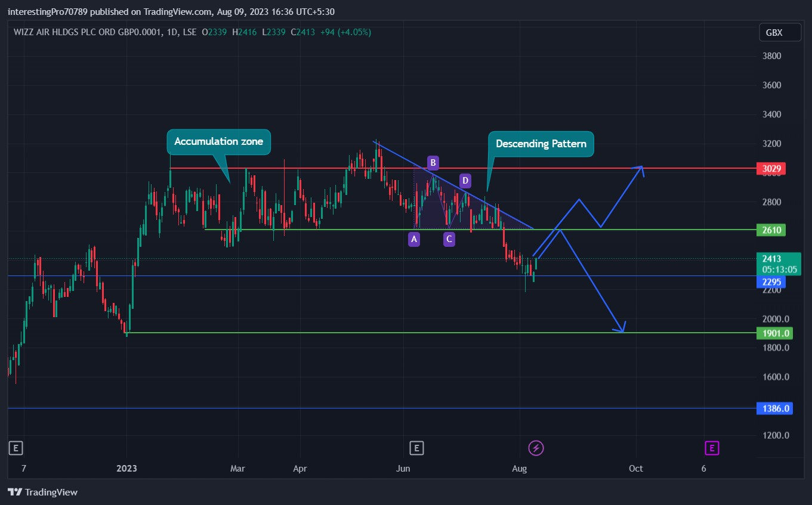The width and height of the screenshot is (812, 505).
Task: Click the high value H2416
Action: (245, 32)
